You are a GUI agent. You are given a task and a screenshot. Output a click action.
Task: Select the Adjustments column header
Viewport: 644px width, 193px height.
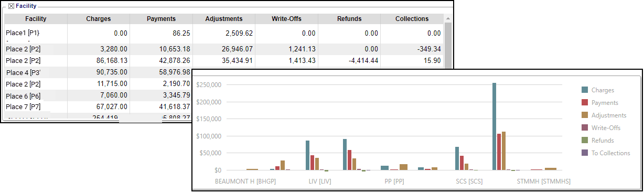pos(224,19)
